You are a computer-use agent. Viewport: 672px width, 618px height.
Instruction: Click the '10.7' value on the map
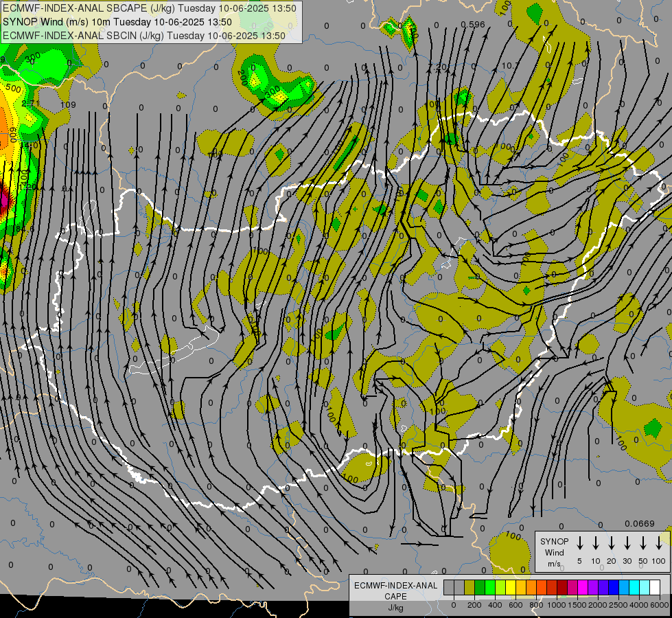[x=510, y=66]
